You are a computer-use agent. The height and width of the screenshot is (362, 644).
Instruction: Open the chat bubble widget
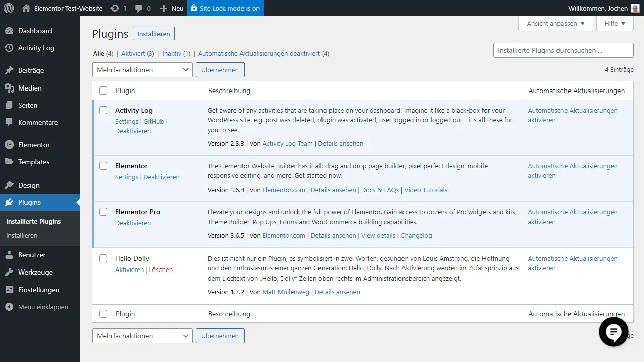614,332
